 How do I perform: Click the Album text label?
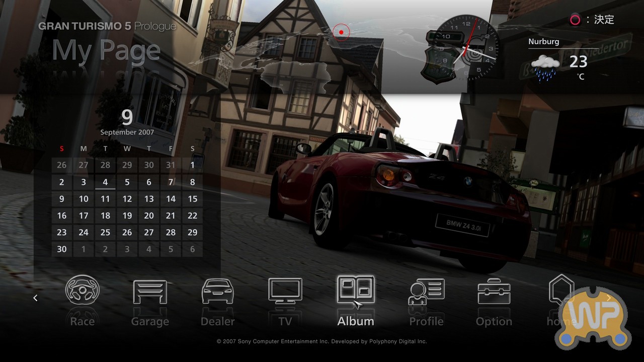tap(355, 321)
